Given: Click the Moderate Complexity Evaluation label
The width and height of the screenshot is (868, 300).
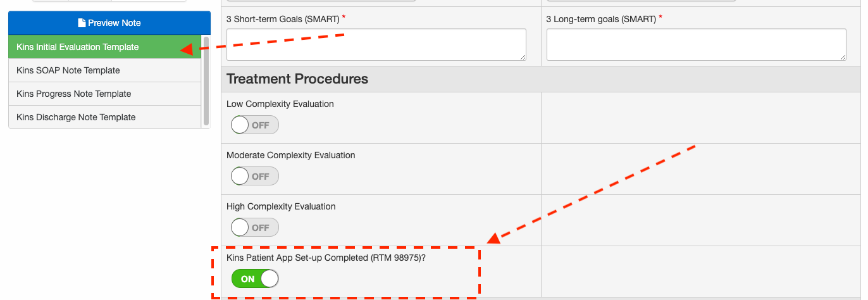Looking at the screenshot, I should tap(291, 155).
